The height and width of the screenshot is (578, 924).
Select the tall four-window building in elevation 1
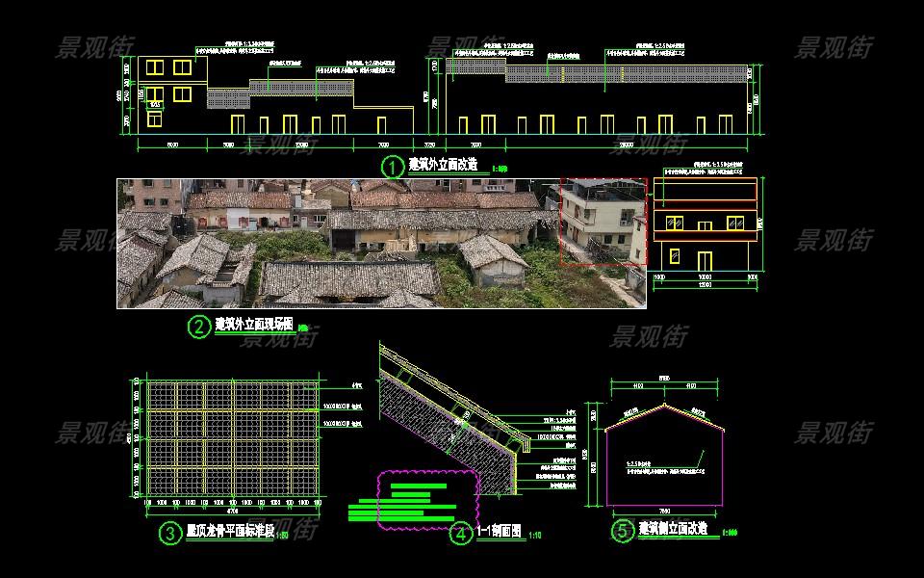(x=171, y=94)
